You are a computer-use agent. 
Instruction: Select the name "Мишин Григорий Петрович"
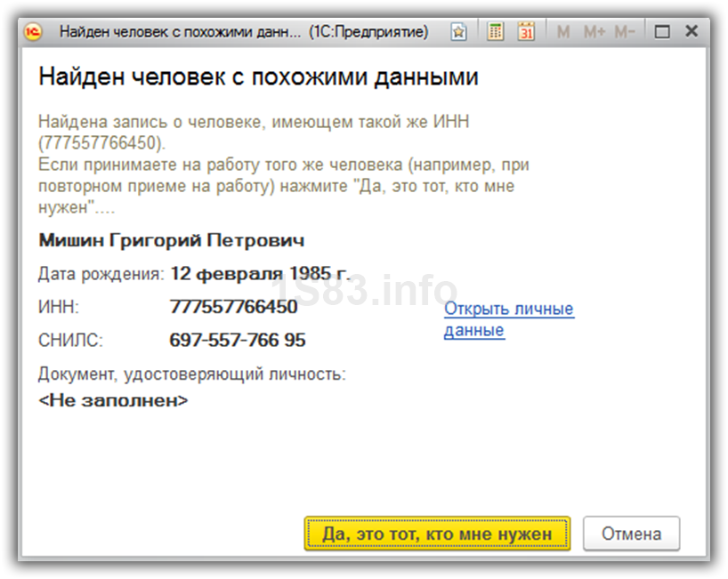point(171,240)
